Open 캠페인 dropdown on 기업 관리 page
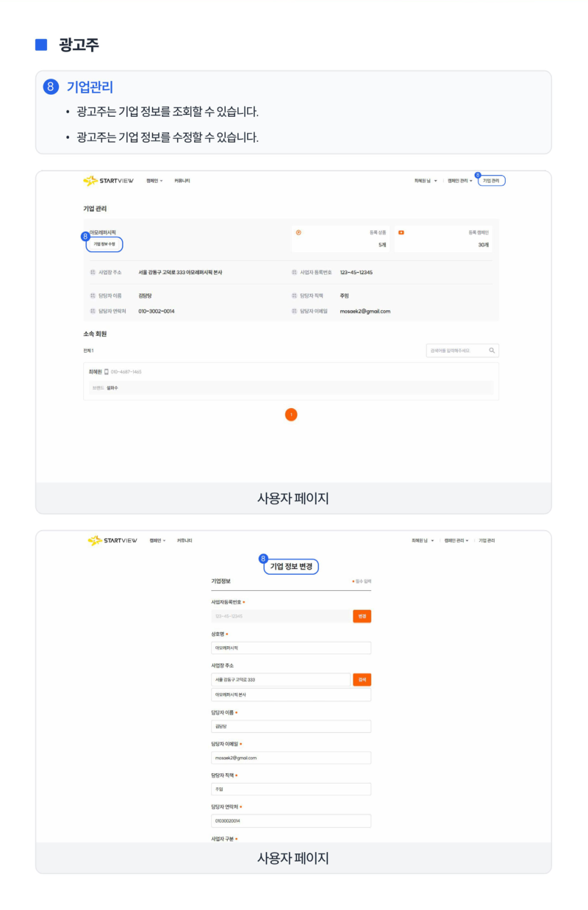 154,181
